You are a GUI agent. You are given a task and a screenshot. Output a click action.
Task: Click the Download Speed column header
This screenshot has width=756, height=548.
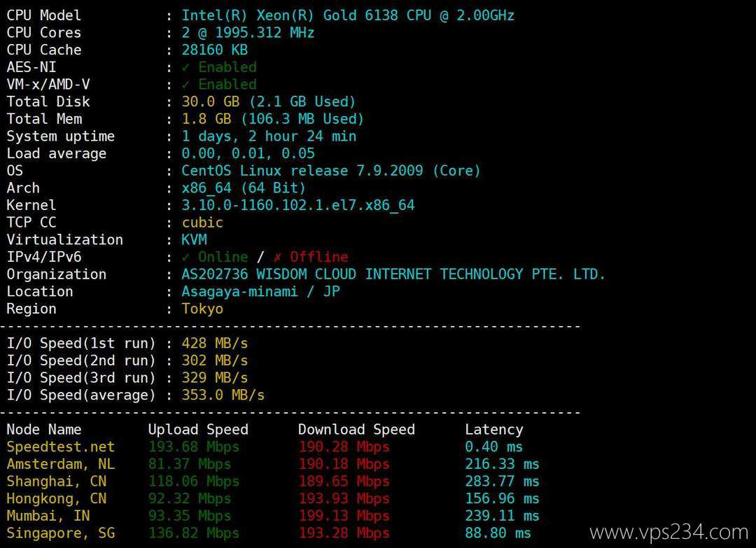click(x=356, y=430)
